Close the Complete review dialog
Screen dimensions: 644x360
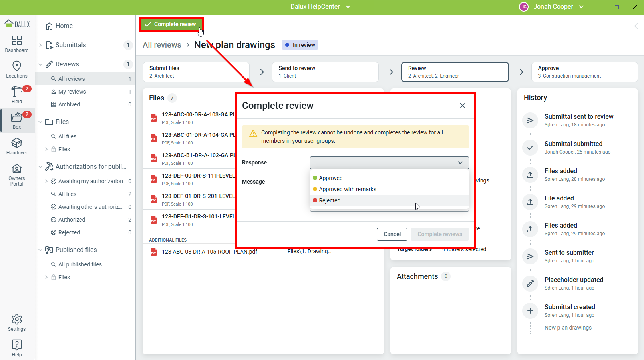click(462, 106)
